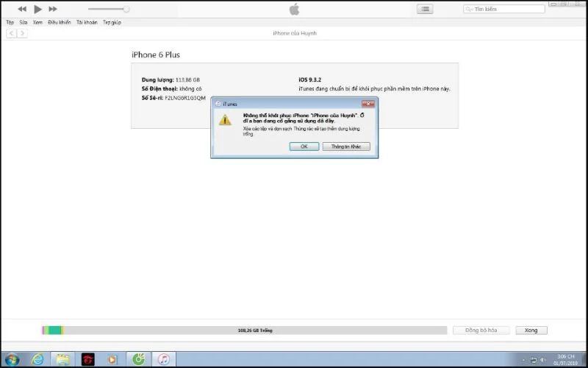The height and width of the screenshot is (368, 588).
Task: Click the storage capacity bar
Action: [x=245, y=330]
